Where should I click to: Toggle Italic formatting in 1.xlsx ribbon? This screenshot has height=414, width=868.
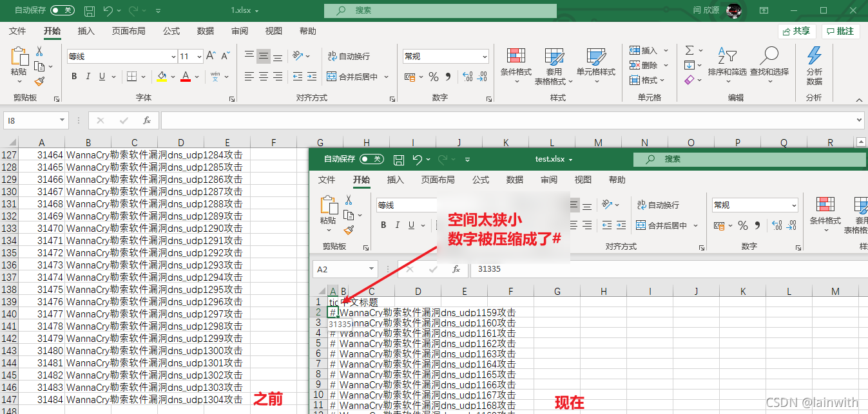pyautogui.click(x=88, y=77)
